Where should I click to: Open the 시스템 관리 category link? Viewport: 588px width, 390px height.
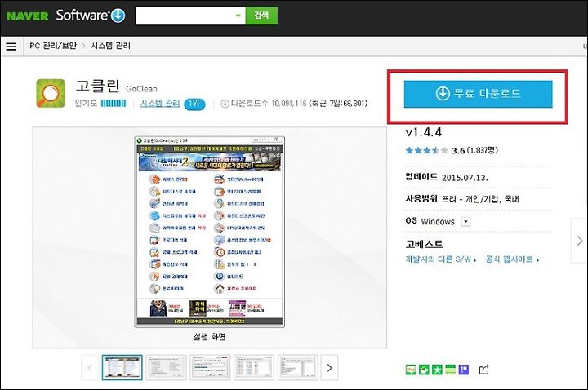point(160,104)
